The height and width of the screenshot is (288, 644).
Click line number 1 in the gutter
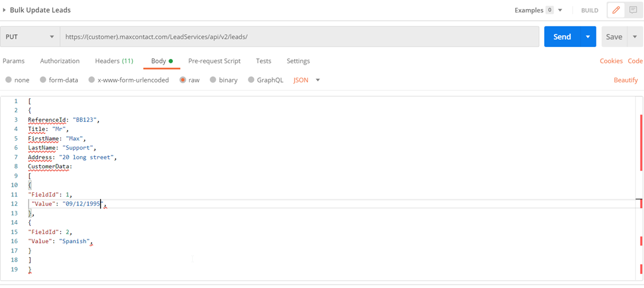(x=15, y=101)
